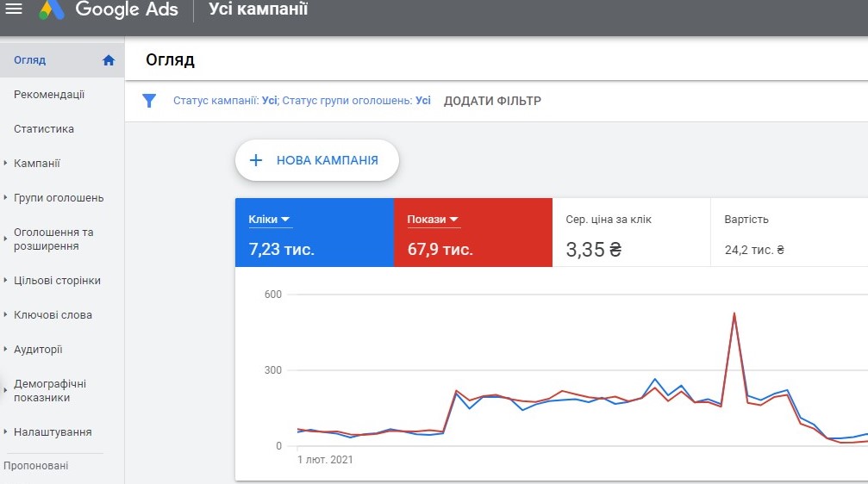Click ДОДАТИ ФІЛЬТР link
Viewport: 868px width, 484px height.
point(492,101)
